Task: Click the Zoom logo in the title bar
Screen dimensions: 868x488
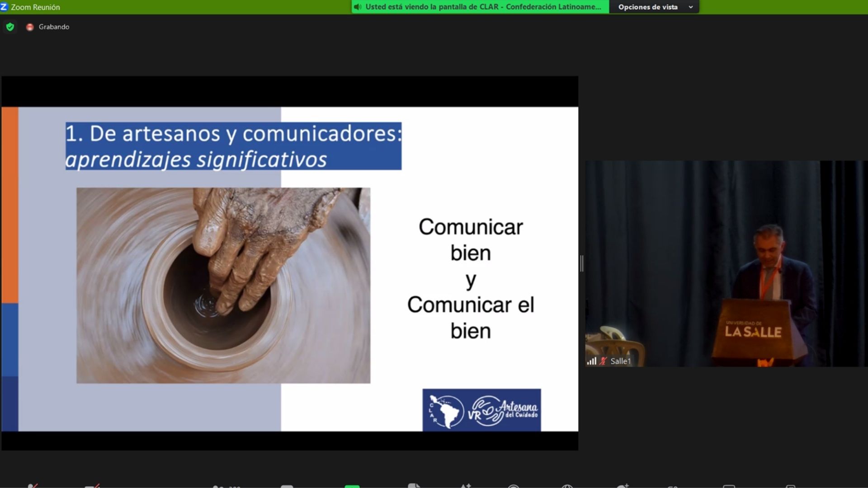Action: [x=4, y=7]
